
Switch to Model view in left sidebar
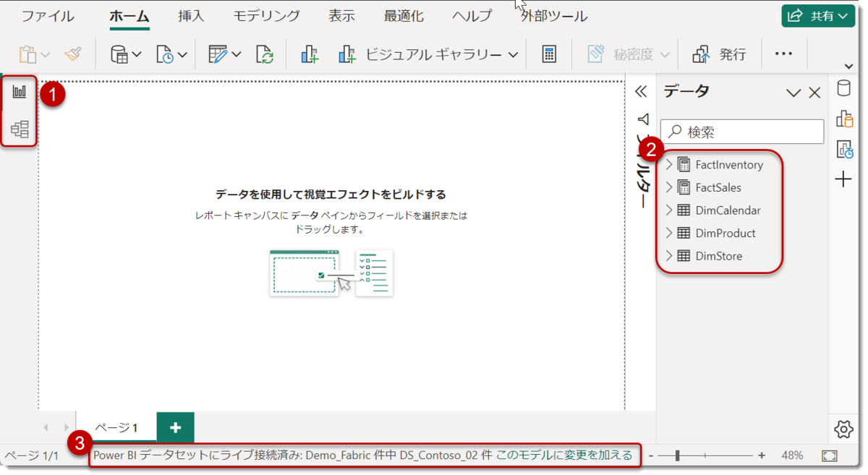click(20, 129)
